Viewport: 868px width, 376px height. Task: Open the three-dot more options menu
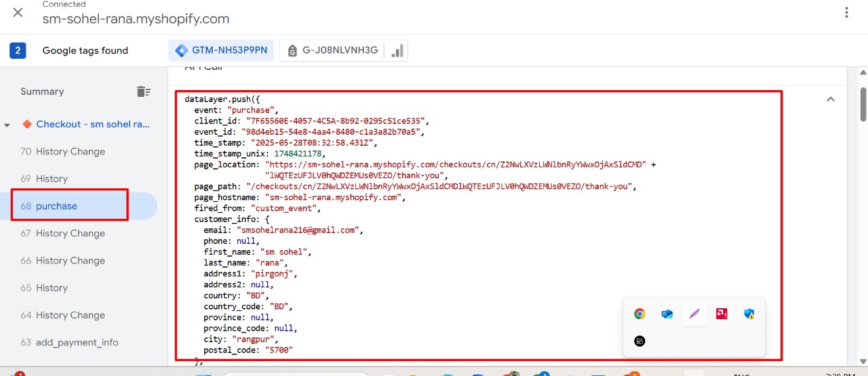pos(846,13)
